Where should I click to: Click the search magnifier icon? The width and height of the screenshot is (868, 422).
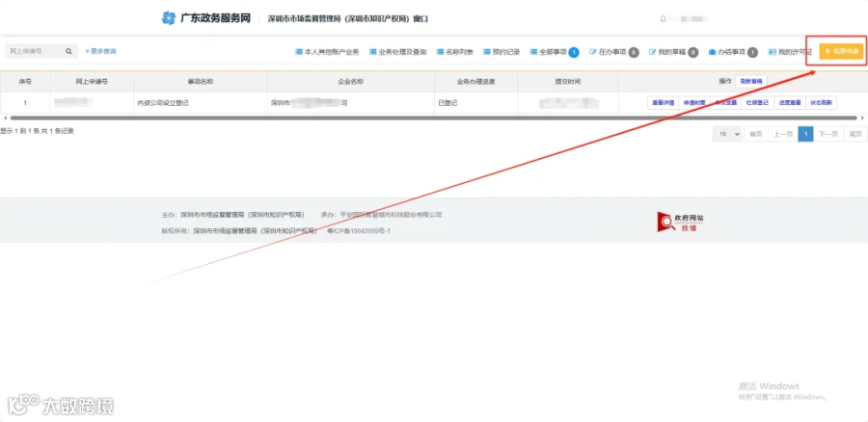pos(68,51)
